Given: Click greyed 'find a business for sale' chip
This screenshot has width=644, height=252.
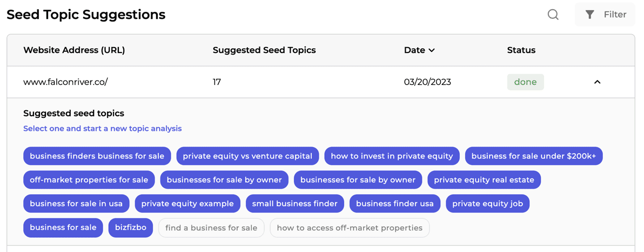Looking at the screenshot, I should [x=211, y=228].
